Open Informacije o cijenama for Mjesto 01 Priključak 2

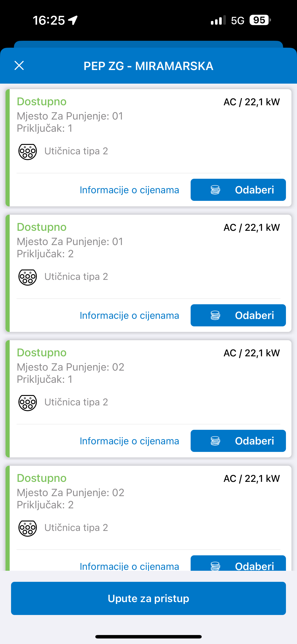pos(129,316)
